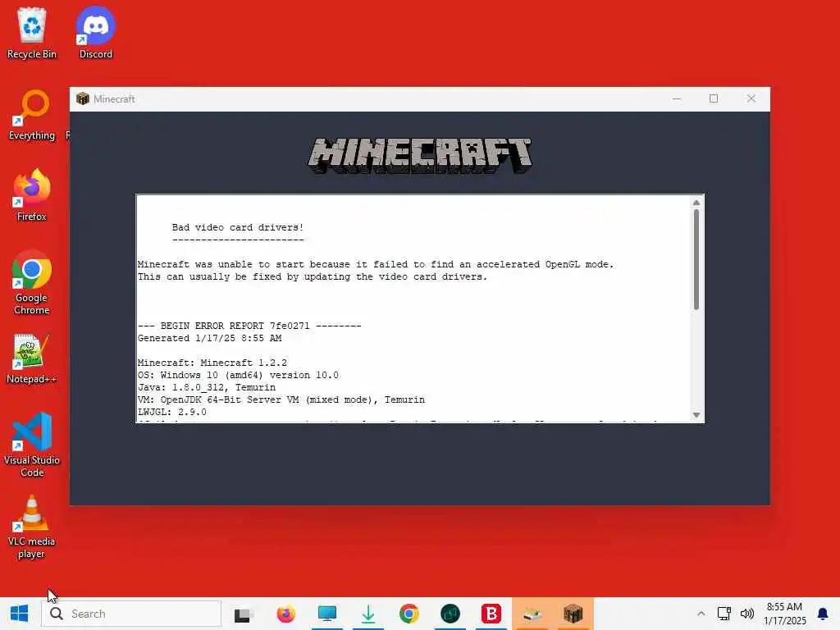The height and width of the screenshot is (630, 840).
Task: Select the Visual Studio Code desktop shortcut
Action: (32, 445)
